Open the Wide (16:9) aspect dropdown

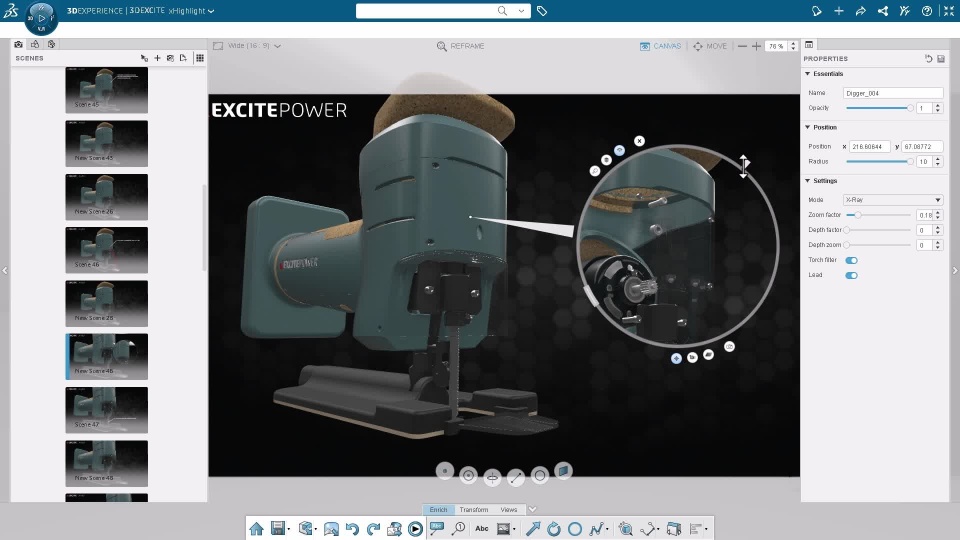click(x=247, y=46)
